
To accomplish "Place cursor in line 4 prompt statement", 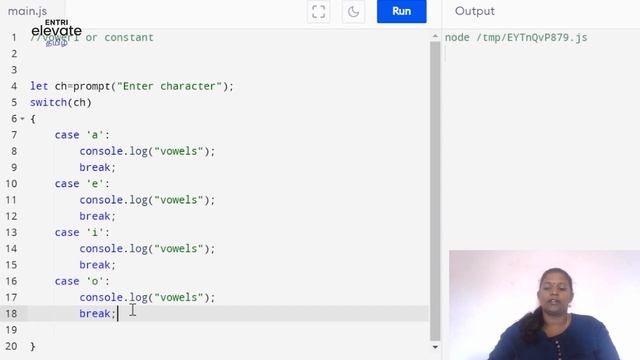I will coord(131,86).
